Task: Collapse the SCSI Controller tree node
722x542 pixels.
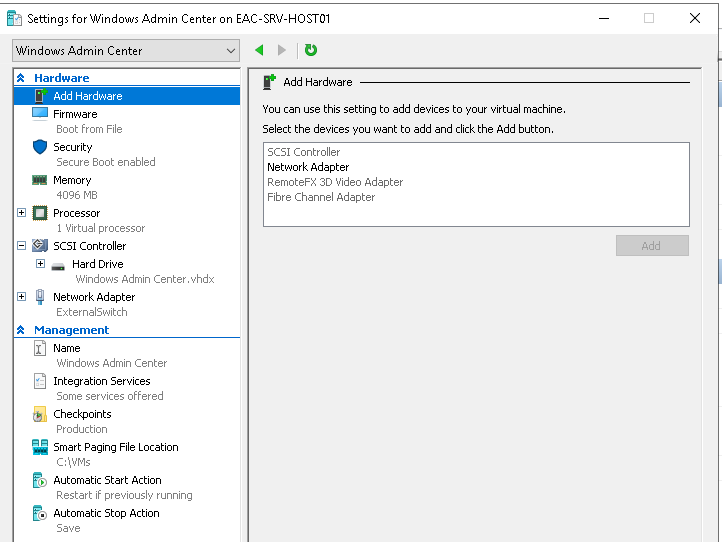Action: (21, 245)
